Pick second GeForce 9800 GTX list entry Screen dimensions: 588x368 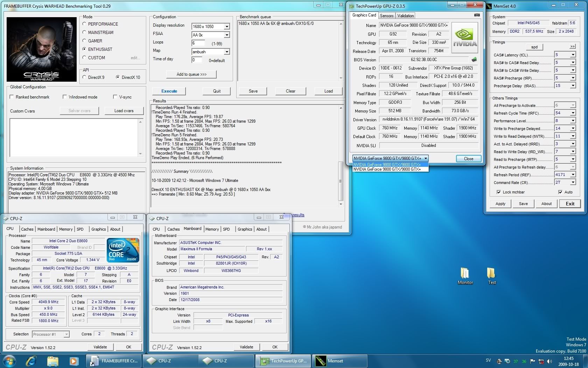point(391,169)
